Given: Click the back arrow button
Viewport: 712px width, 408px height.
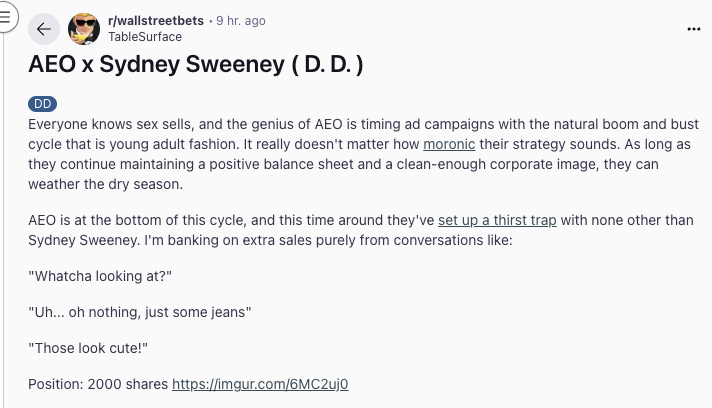Looking at the screenshot, I should [43, 29].
